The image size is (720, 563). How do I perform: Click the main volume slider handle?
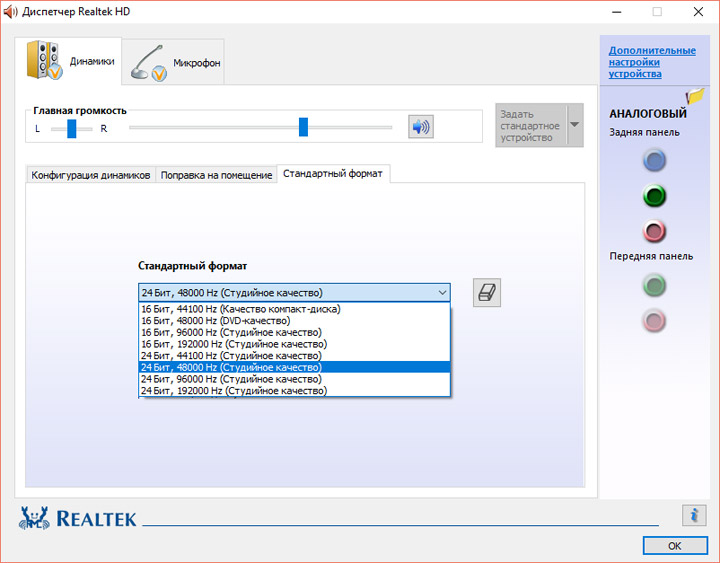coord(303,127)
